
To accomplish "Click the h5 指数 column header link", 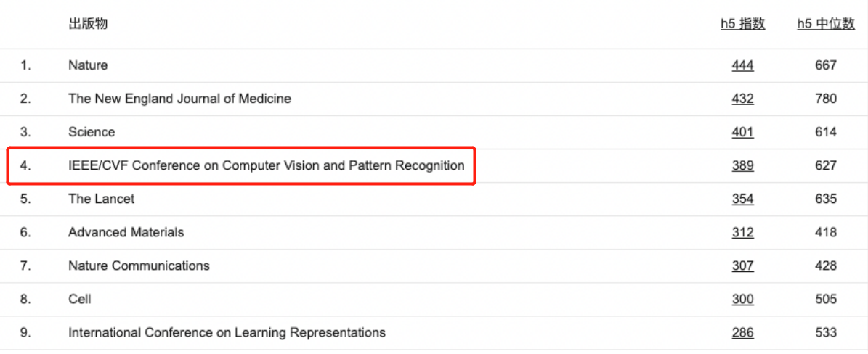I will click(742, 24).
